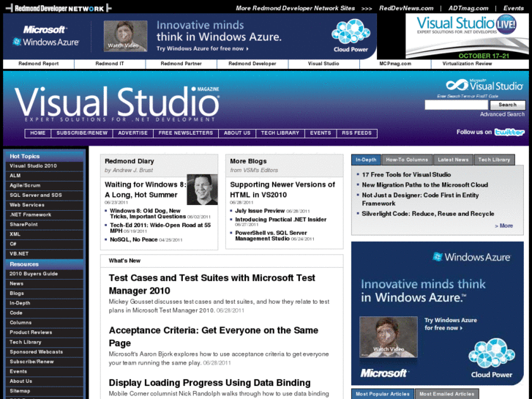532x399 pixels.
Task: Open EVENTS in the navigation bar
Action: tap(321, 133)
